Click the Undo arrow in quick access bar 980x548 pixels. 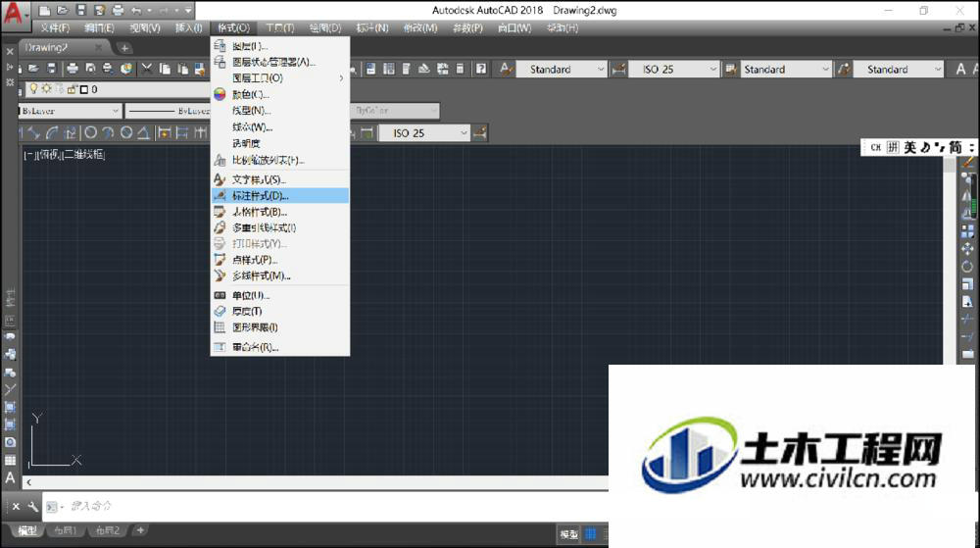[135, 11]
